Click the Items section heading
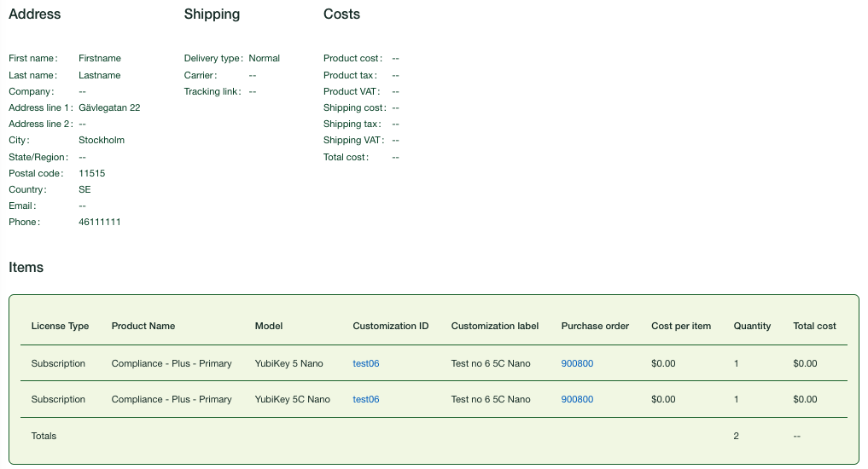Image resolution: width=868 pixels, height=469 pixels. (x=26, y=267)
